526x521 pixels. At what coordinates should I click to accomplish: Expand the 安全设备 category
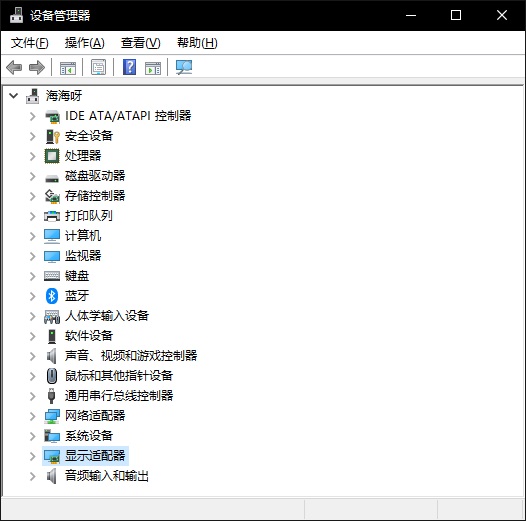point(33,137)
